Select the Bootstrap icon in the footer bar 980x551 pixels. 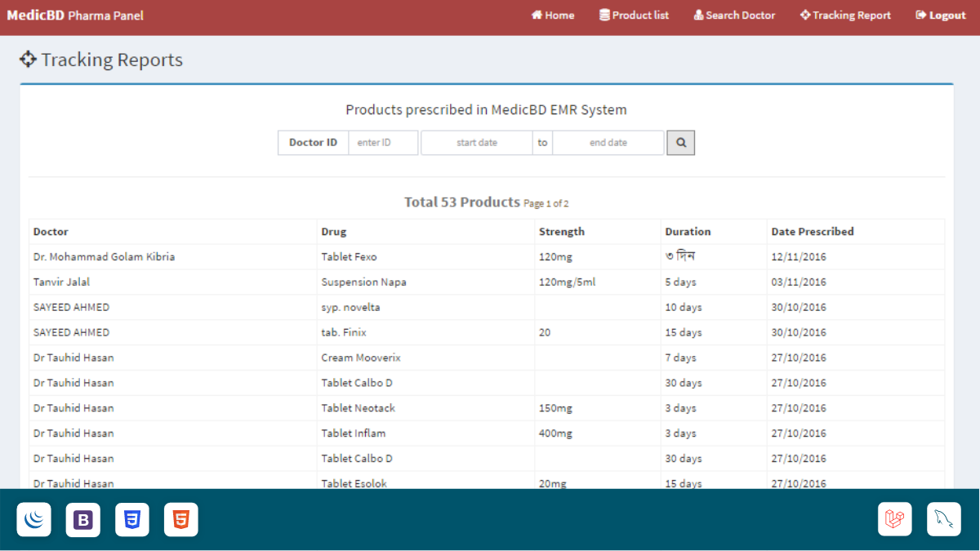[x=82, y=519]
